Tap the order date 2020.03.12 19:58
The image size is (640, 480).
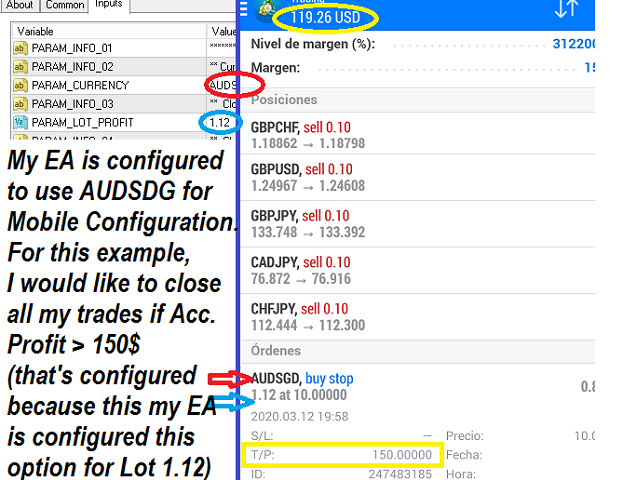coord(300,416)
